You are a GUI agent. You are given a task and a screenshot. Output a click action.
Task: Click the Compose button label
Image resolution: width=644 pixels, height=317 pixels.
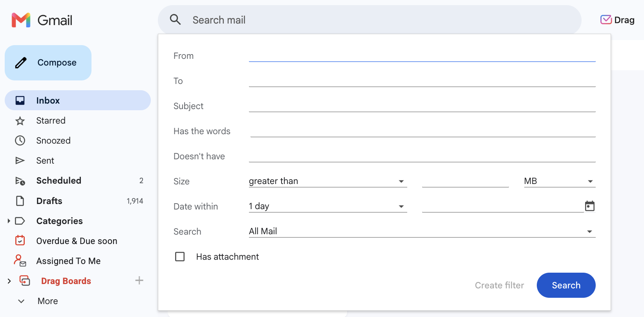click(x=57, y=63)
